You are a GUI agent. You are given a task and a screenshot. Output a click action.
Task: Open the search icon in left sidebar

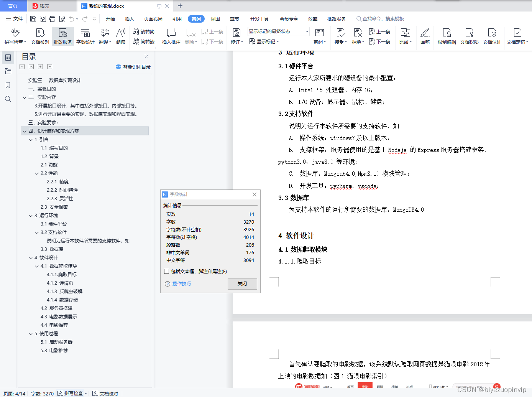pos(8,99)
